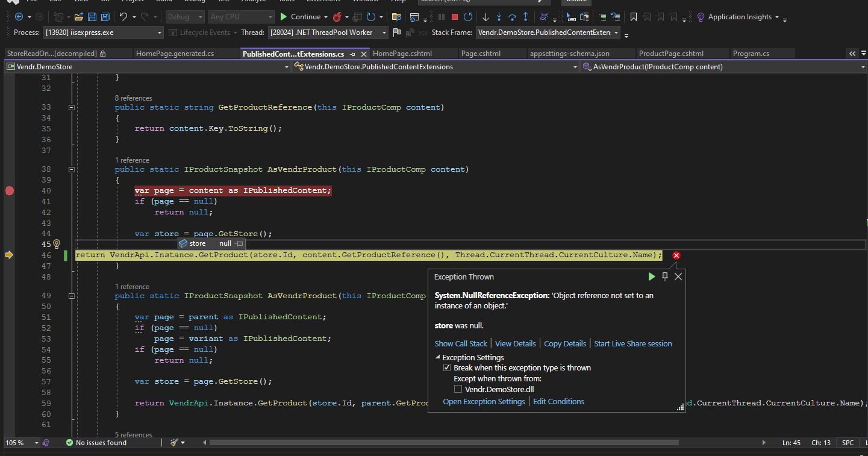Pin the Exception Thrown popup
Viewport: 868px width, 456px height.
click(x=665, y=276)
